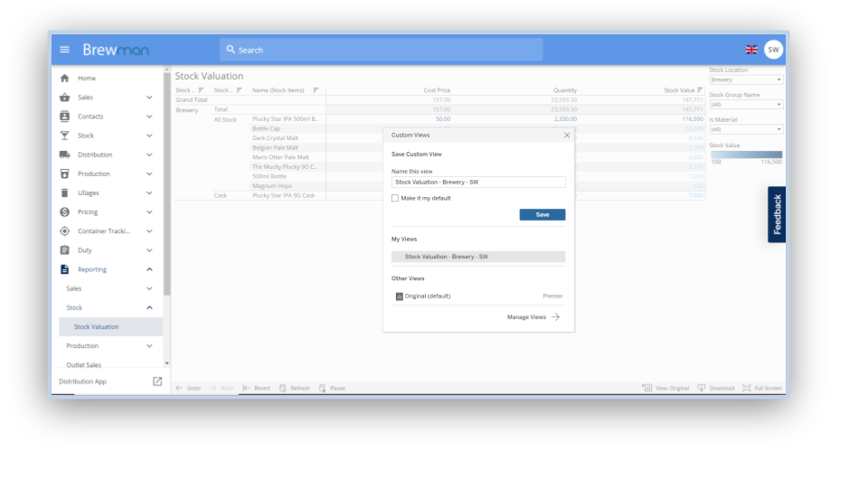Sort the Name (Stock Items) column icon
868x488 pixels.
click(x=316, y=90)
